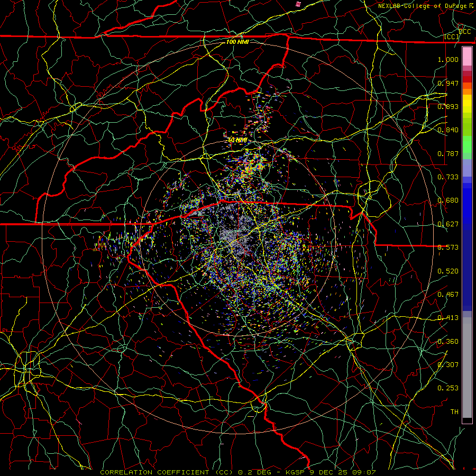Click the TH threshold label
Viewport: 476px width, 476px height.
click(x=454, y=412)
